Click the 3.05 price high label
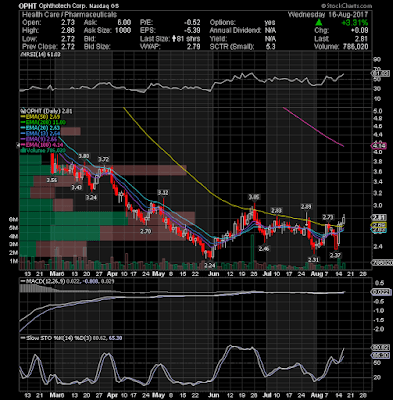The height and width of the screenshot is (400, 393). 254,197
